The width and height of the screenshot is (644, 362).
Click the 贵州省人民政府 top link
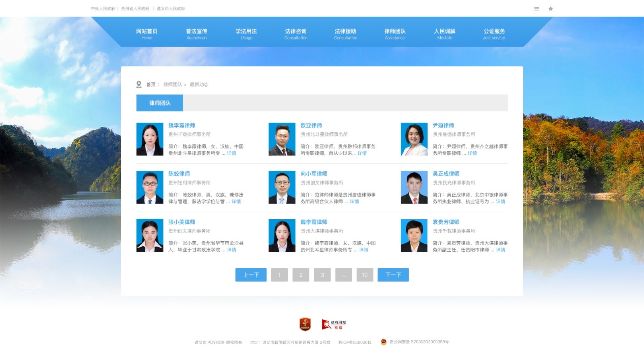tap(135, 8)
